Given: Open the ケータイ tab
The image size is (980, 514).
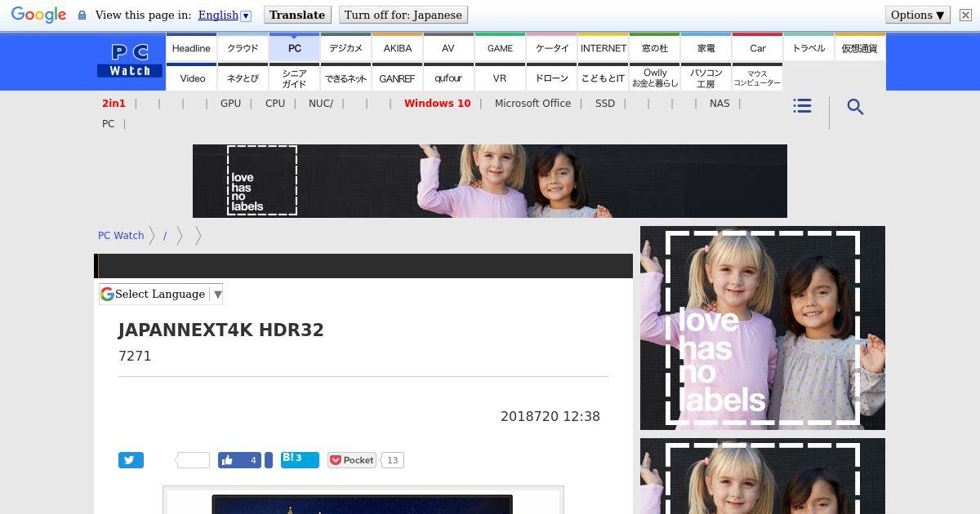Looking at the screenshot, I should click(x=551, y=47).
